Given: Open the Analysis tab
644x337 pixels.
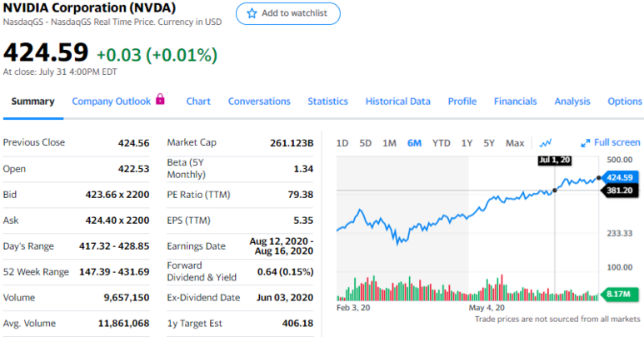Looking at the screenshot, I should click(572, 102).
